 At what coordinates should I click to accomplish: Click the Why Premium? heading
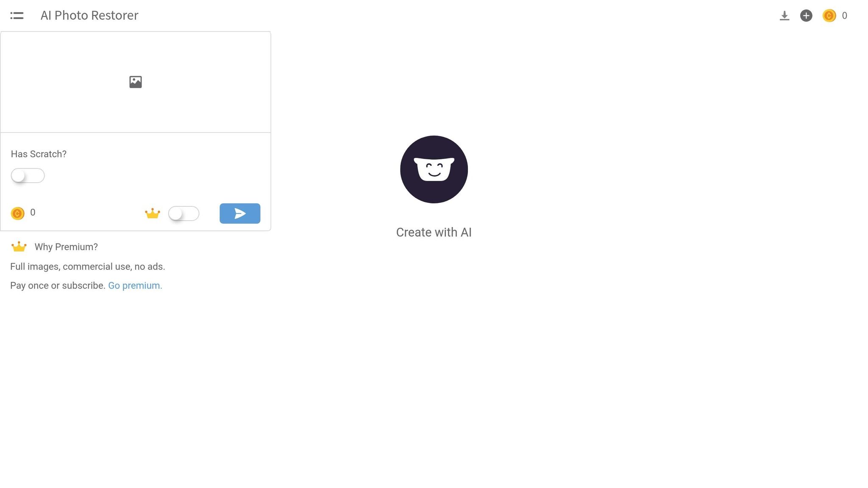(x=66, y=247)
